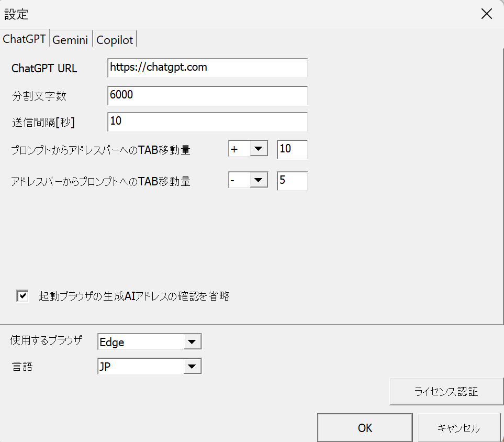Viewport: 504px width, 442px height.
Task: Click the 送信間隔[秒] input field
Action: pyautogui.click(x=207, y=121)
